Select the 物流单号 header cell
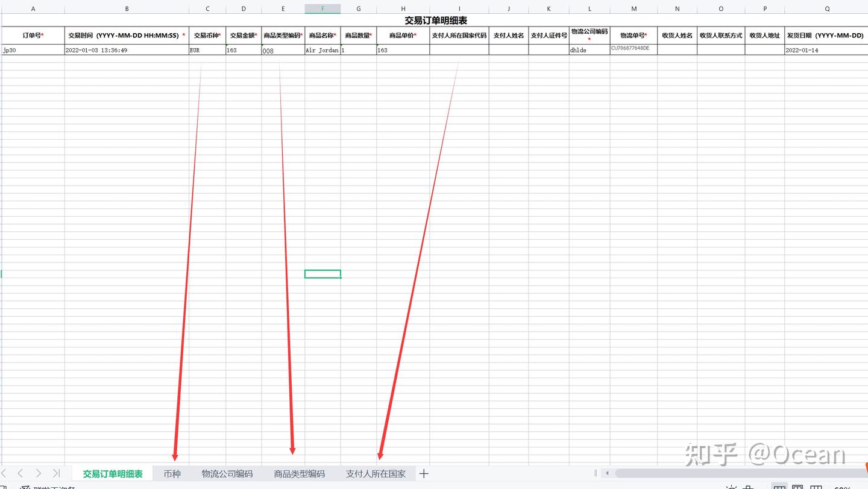The image size is (868, 489). (634, 36)
